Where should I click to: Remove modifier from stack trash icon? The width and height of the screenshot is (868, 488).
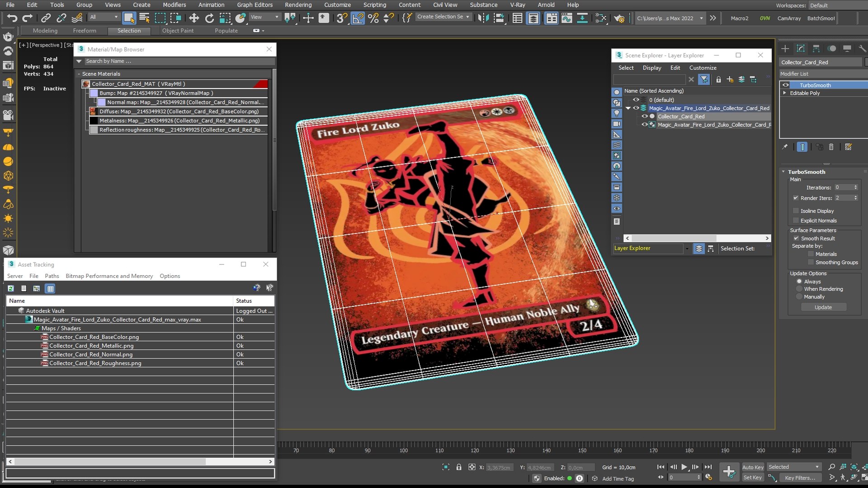pyautogui.click(x=831, y=147)
